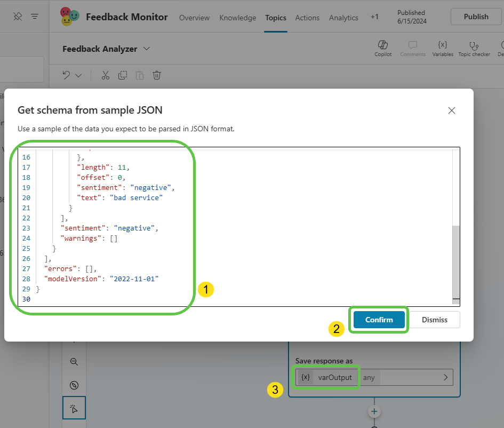Screen dimensions: 504x428
Task: Open the Comments pane
Action: 412,45
